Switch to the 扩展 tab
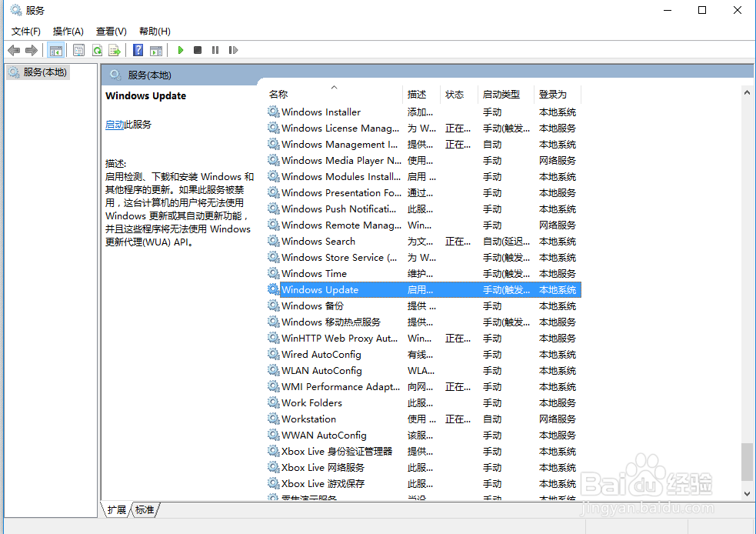This screenshot has width=756, height=534. [116, 510]
